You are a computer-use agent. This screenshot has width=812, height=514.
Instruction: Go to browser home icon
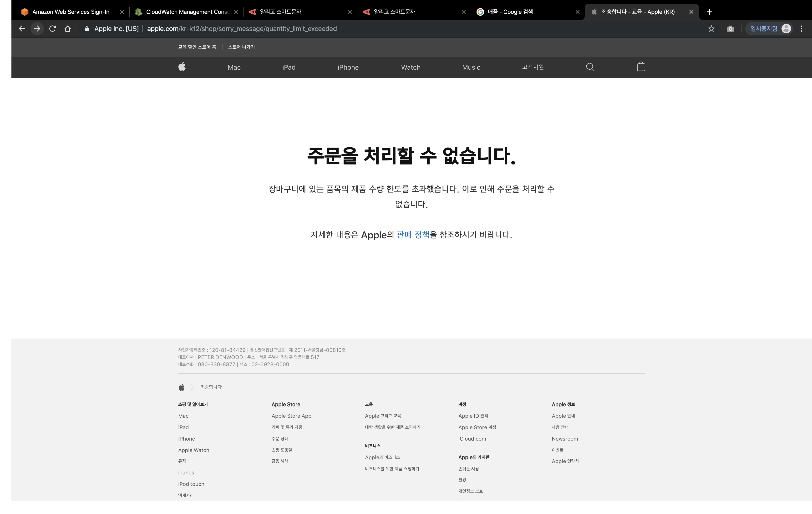[68, 29]
